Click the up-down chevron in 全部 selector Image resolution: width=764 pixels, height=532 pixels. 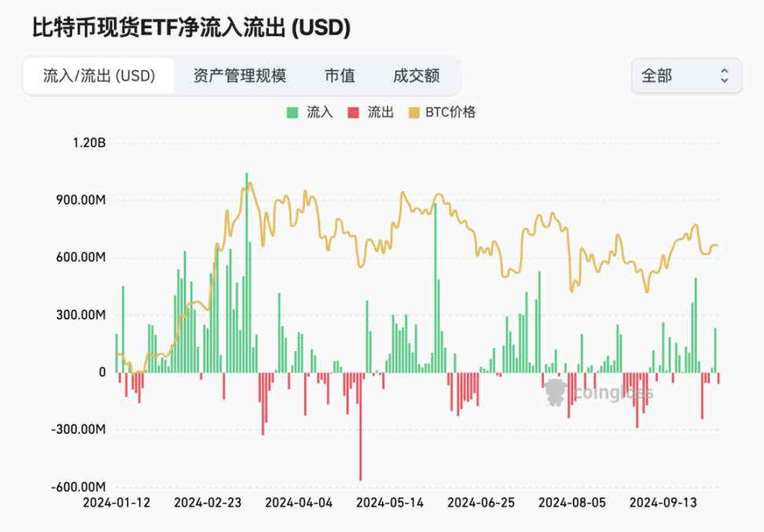click(x=725, y=75)
